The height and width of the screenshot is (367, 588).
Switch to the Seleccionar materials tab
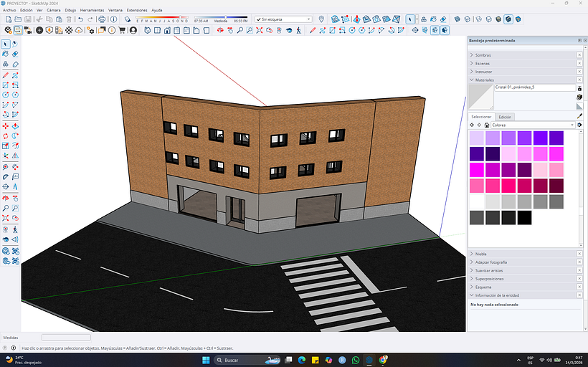pyautogui.click(x=481, y=117)
